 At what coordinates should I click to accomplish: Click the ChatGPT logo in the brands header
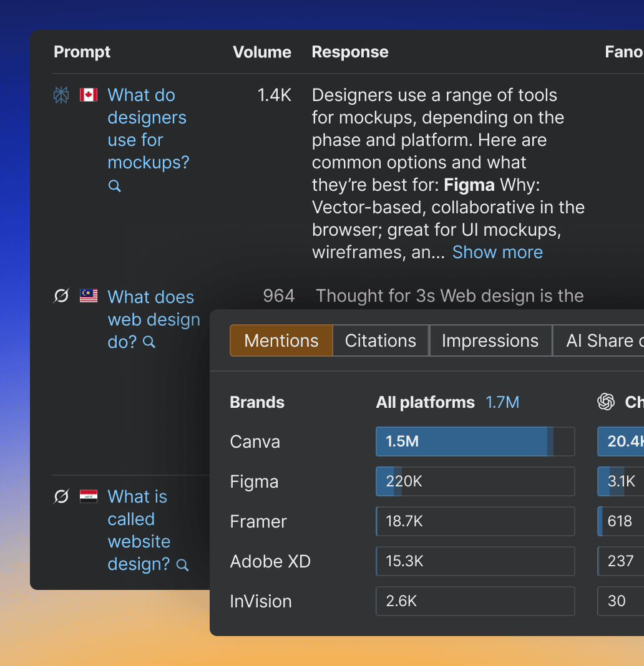(x=606, y=402)
